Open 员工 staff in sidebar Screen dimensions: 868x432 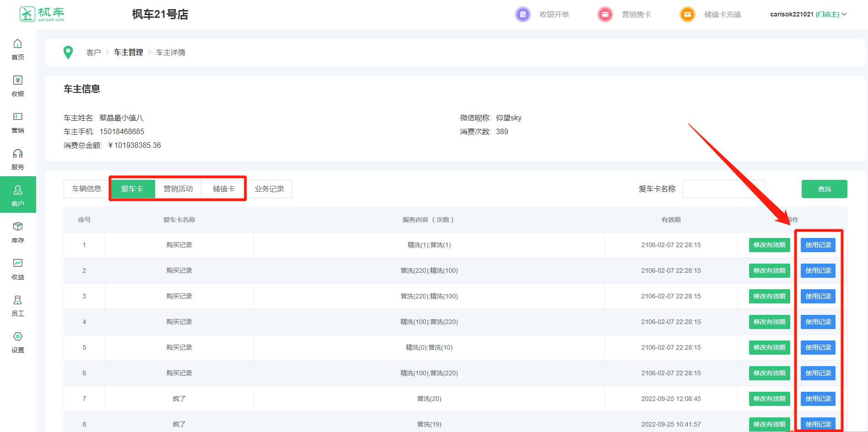click(18, 306)
